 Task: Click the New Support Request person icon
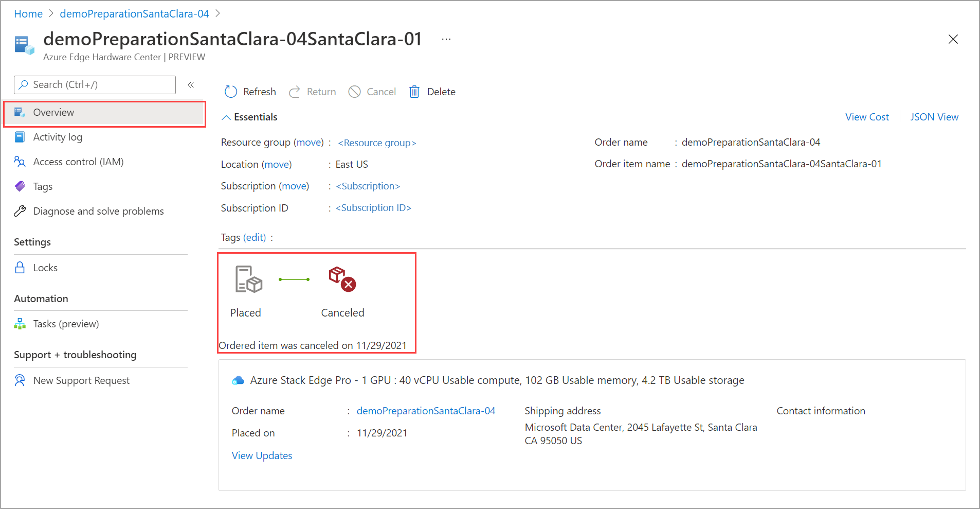click(20, 380)
